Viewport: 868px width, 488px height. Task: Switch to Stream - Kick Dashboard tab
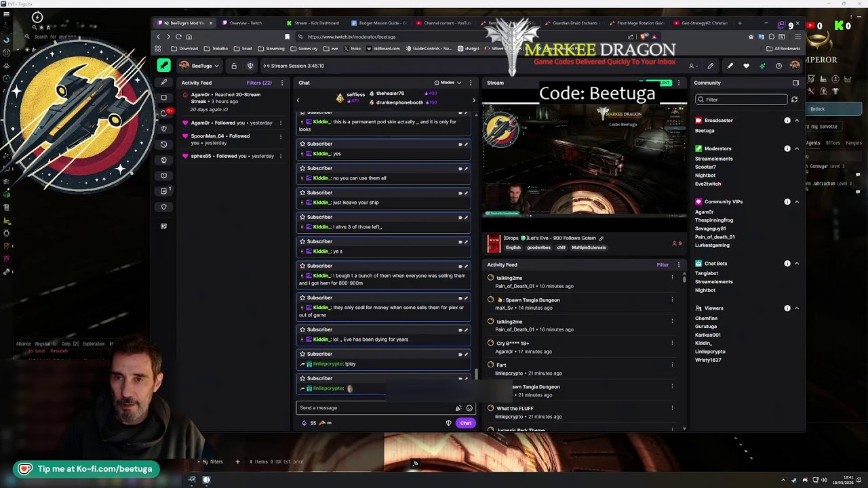316,23
